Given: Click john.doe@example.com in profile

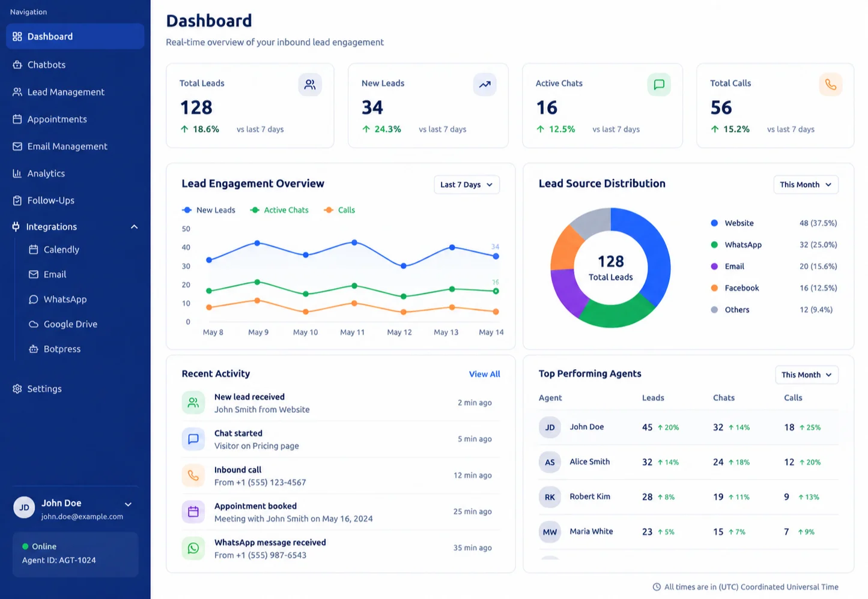Looking at the screenshot, I should [82, 517].
